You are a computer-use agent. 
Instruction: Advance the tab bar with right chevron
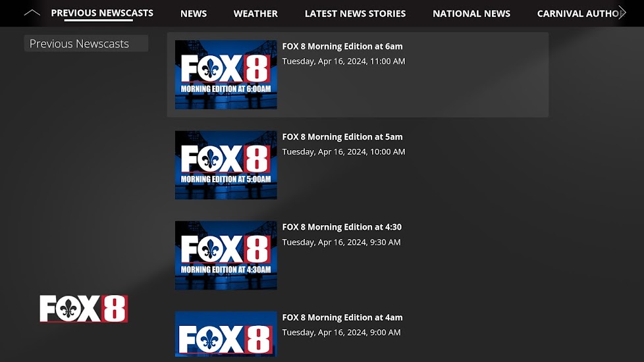point(622,13)
